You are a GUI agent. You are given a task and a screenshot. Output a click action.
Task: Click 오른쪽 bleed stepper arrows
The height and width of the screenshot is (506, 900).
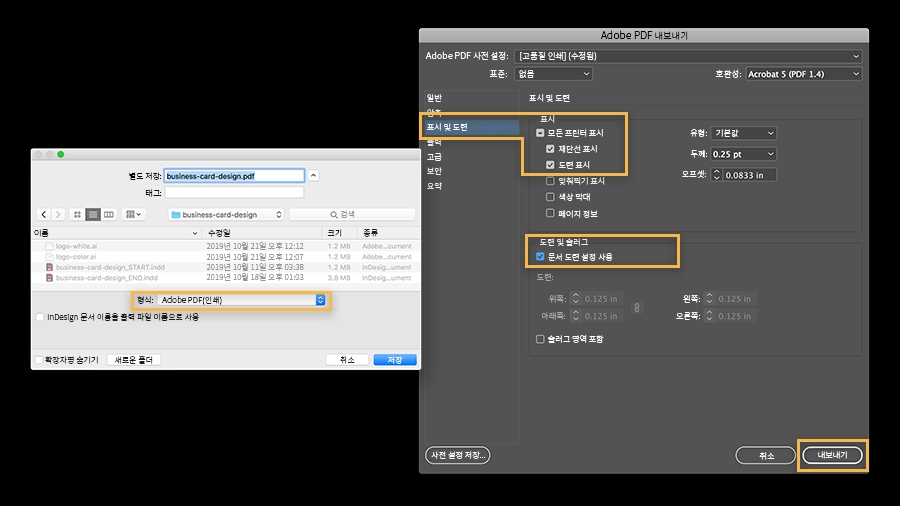[x=709, y=316]
